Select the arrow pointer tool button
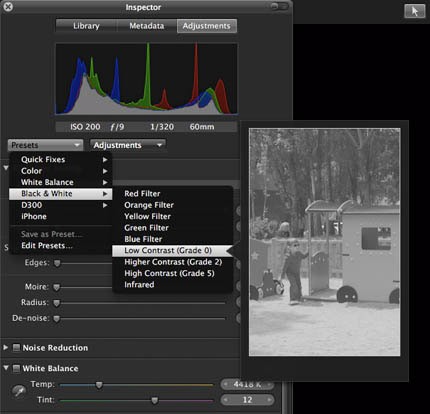This screenshot has height=414, width=430. 414,11
